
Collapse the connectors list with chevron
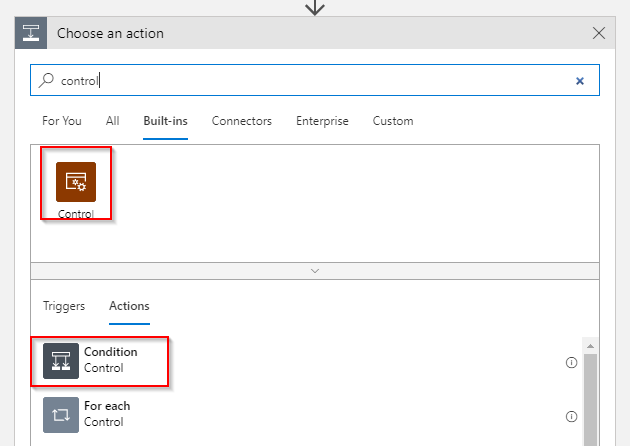pyautogui.click(x=315, y=271)
